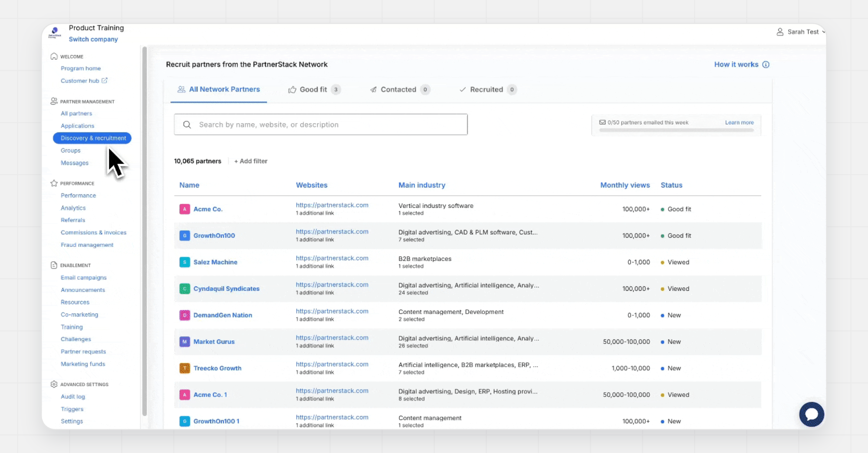
Task: Click Acme Co. 1 avatar icon
Action: click(x=185, y=394)
